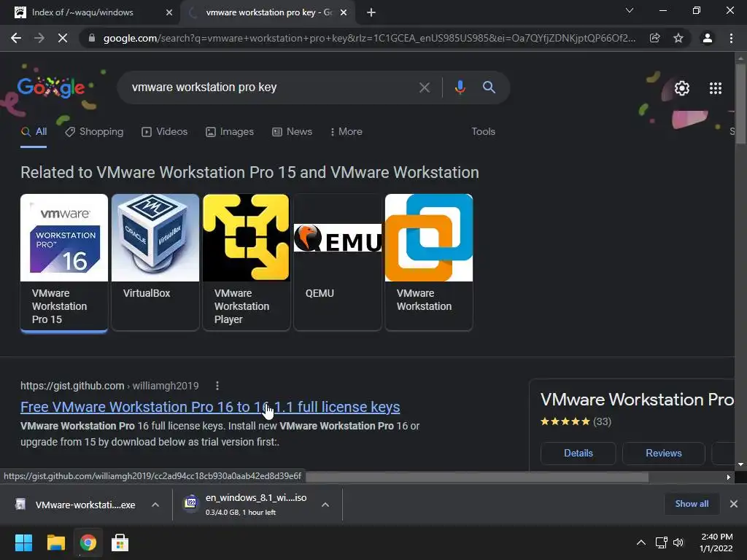Open search Tools
The height and width of the screenshot is (560, 747).
[x=483, y=131]
